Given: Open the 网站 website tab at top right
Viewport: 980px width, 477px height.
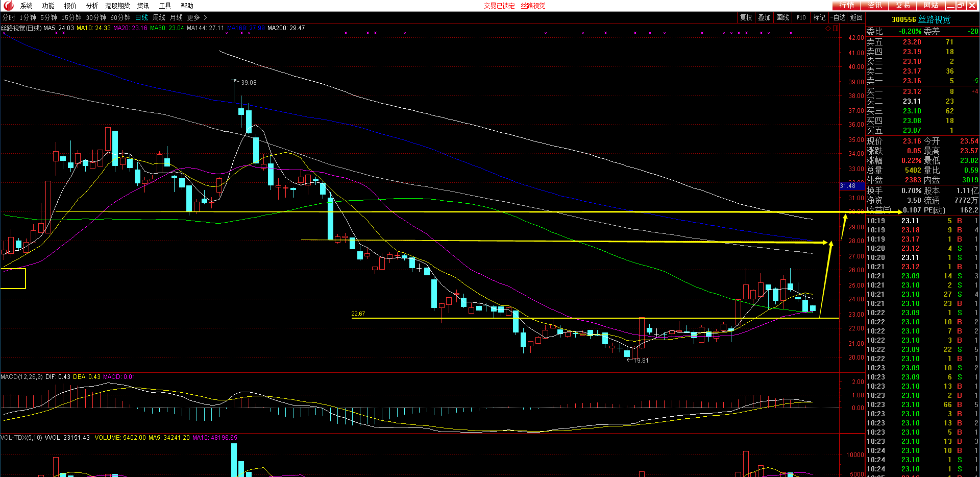Looking at the screenshot, I should (x=930, y=6).
